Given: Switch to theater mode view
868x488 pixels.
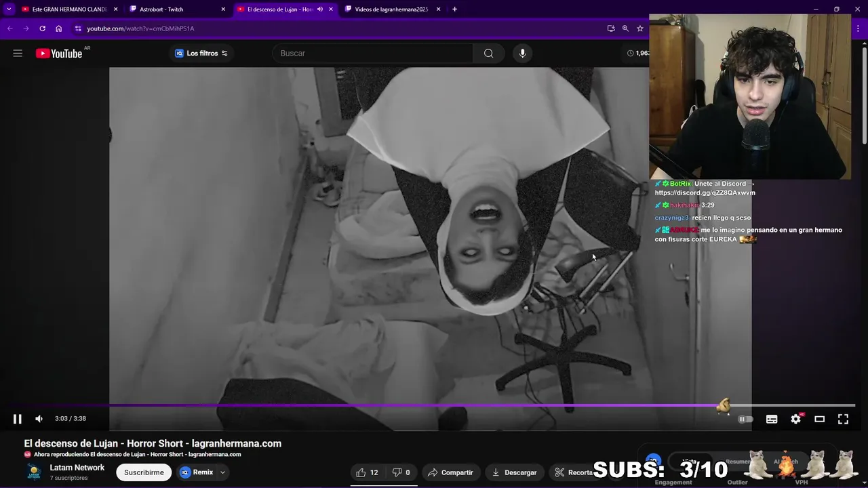Looking at the screenshot, I should [819, 419].
